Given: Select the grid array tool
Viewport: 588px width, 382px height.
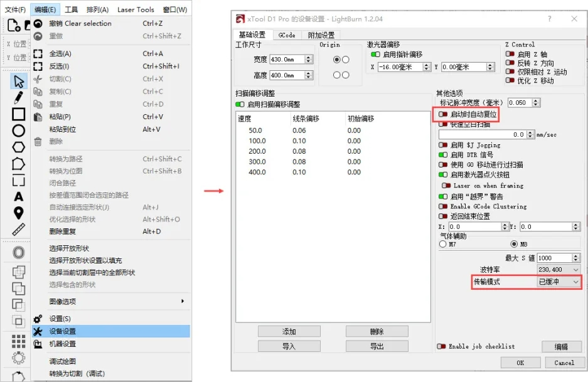Looking at the screenshot, I should [x=18, y=341].
